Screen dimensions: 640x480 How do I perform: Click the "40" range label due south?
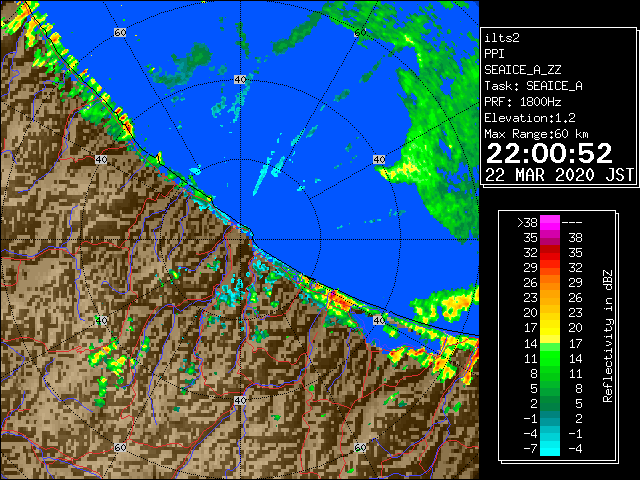(x=240, y=400)
